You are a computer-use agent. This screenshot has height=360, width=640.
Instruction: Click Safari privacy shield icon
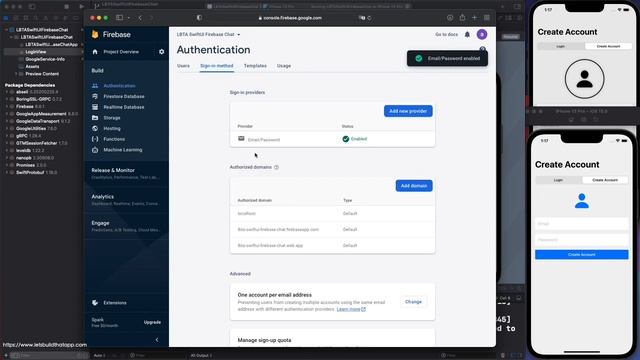(199, 18)
